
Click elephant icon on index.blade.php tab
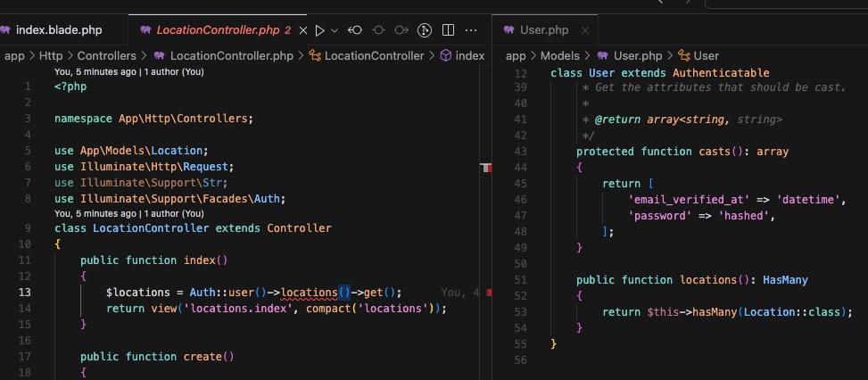point(5,30)
